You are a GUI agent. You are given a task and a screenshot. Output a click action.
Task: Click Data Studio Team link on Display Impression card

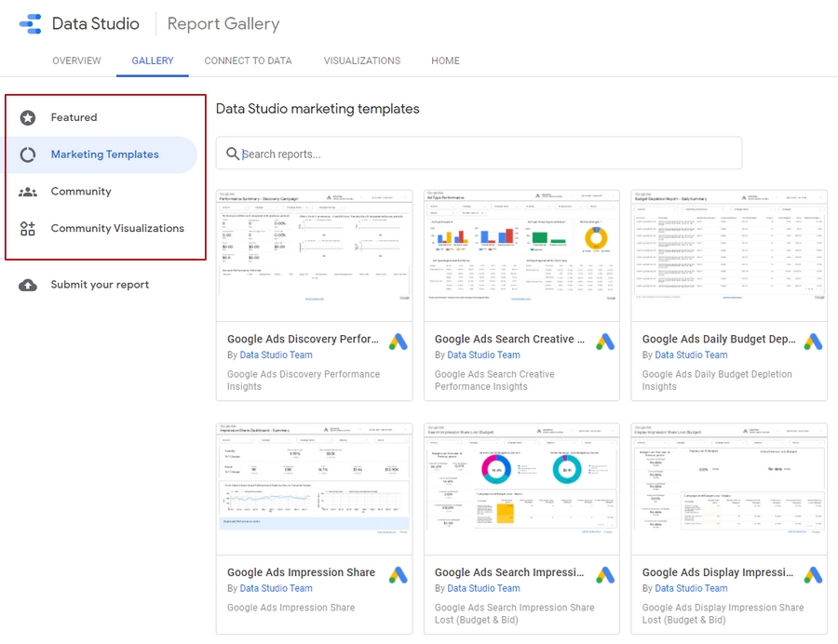click(691, 588)
